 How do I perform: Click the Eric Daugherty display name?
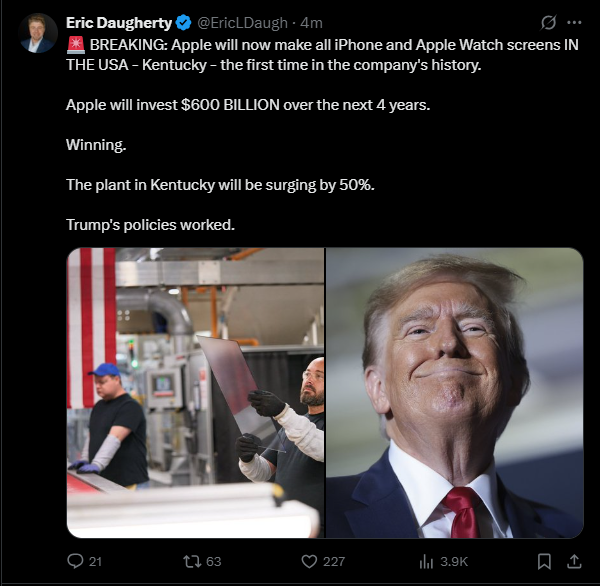(119, 23)
